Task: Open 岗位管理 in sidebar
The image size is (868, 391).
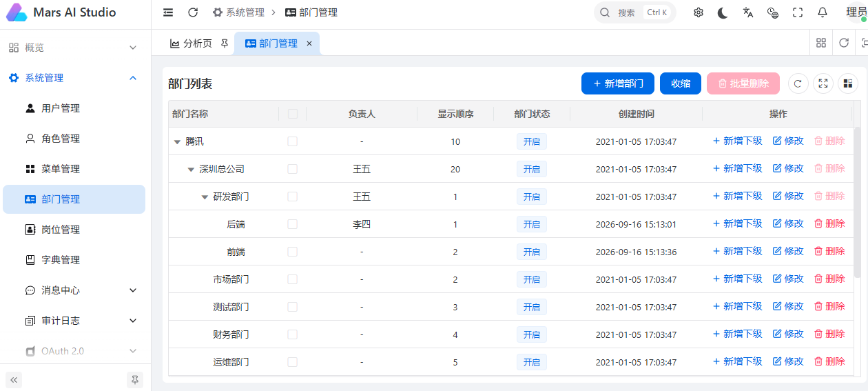Action: point(74,230)
